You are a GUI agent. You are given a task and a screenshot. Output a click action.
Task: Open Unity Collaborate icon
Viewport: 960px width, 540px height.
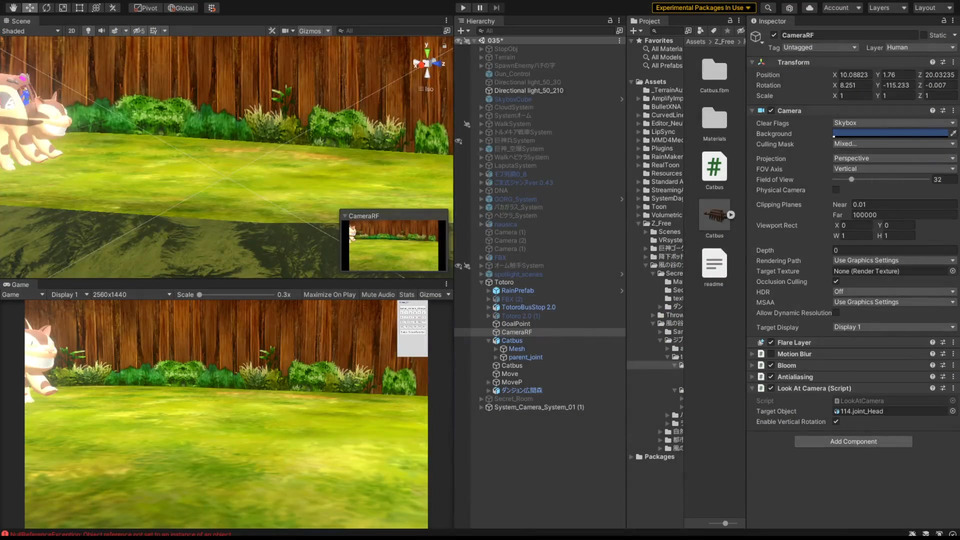point(789,8)
